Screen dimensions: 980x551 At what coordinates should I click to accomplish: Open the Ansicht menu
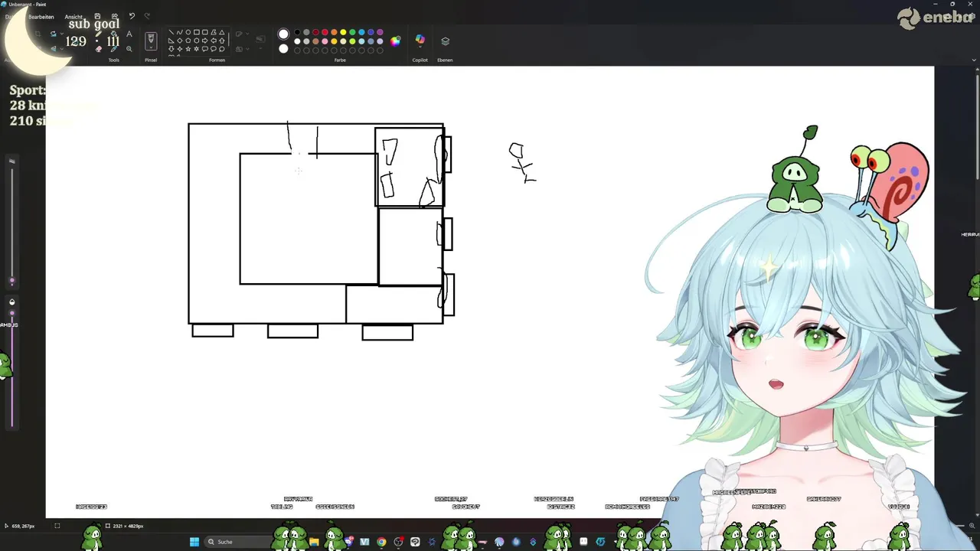pyautogui.click(x=73, y=17)
